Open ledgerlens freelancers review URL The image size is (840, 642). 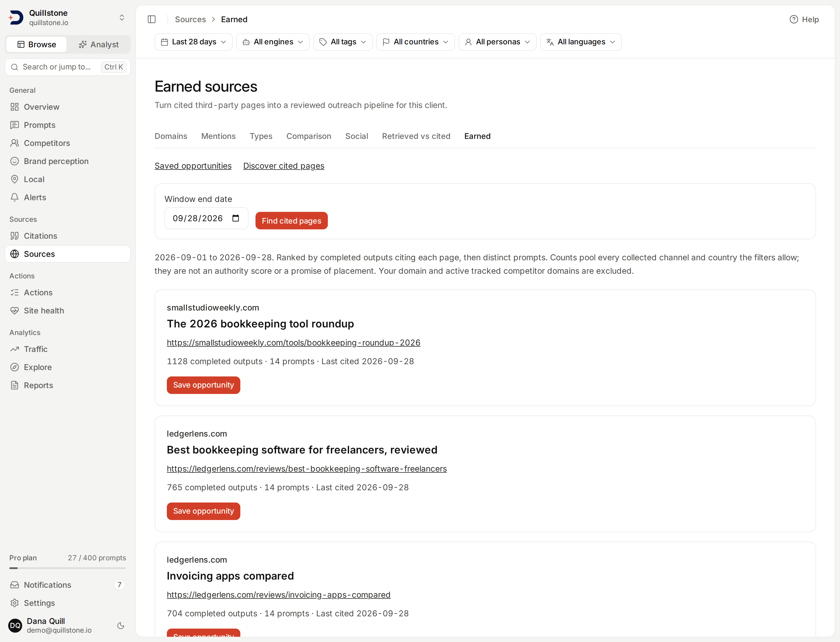click(307, 468)
